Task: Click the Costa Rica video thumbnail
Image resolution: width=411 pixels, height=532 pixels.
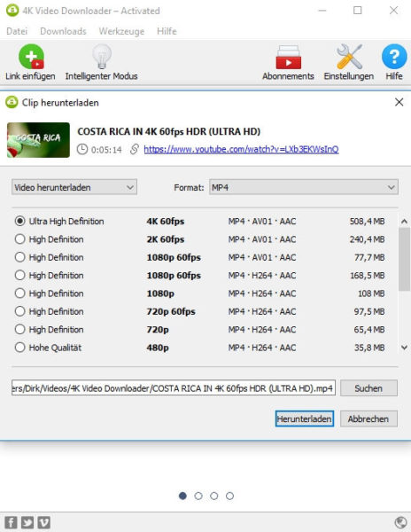Action: 38,140
